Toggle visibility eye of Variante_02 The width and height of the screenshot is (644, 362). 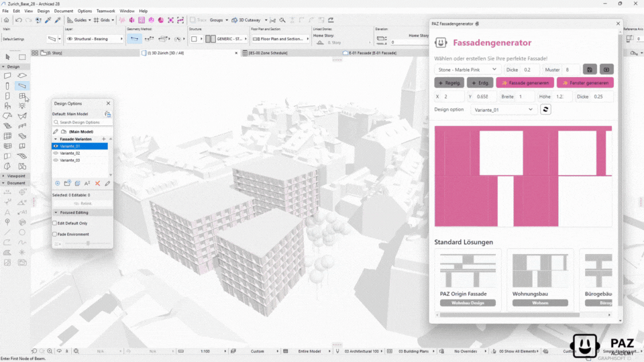pos(56,153)
